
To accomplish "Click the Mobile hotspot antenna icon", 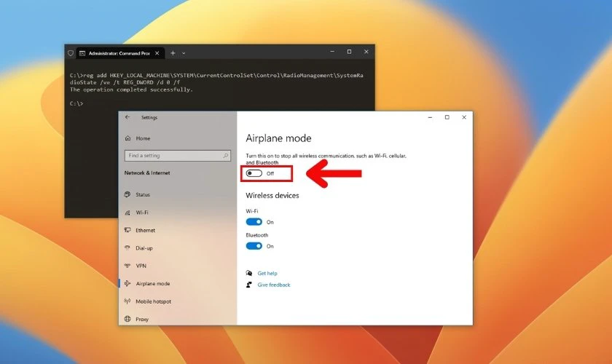I will [x=127, y=301].
